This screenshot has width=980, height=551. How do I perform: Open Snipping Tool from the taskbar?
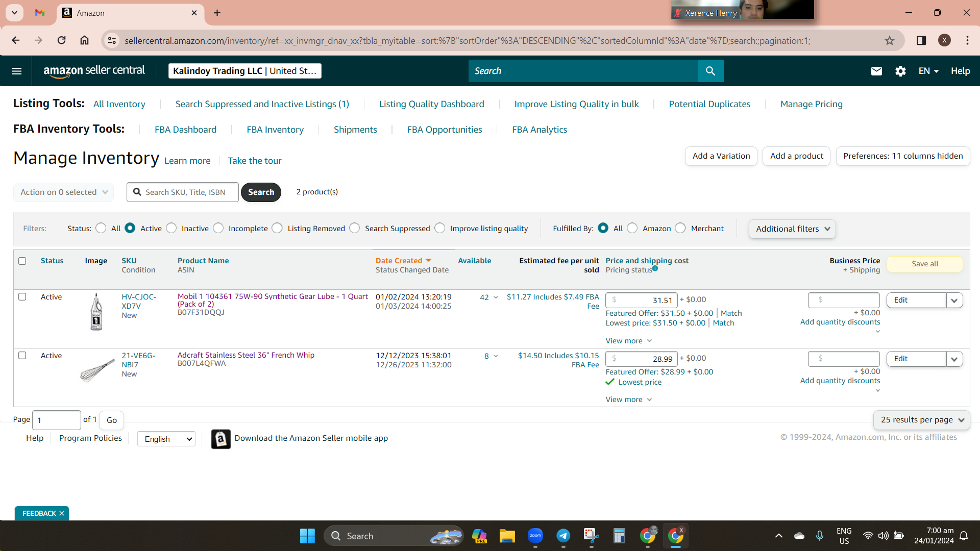click(591, 536)
